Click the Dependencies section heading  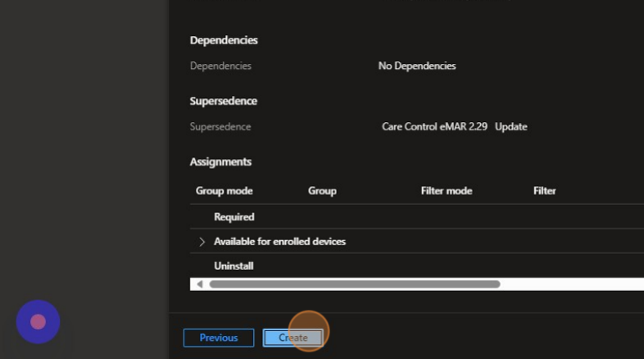pos(224,40)
